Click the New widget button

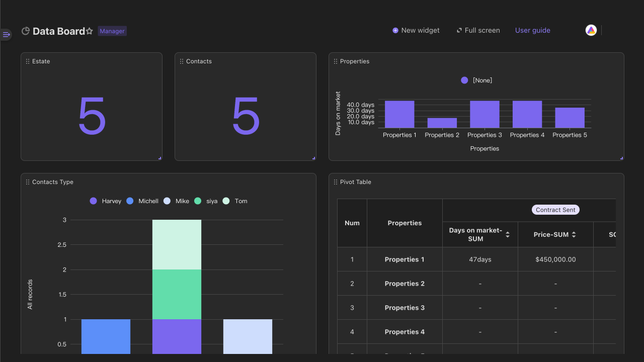(x=416, y=31)
